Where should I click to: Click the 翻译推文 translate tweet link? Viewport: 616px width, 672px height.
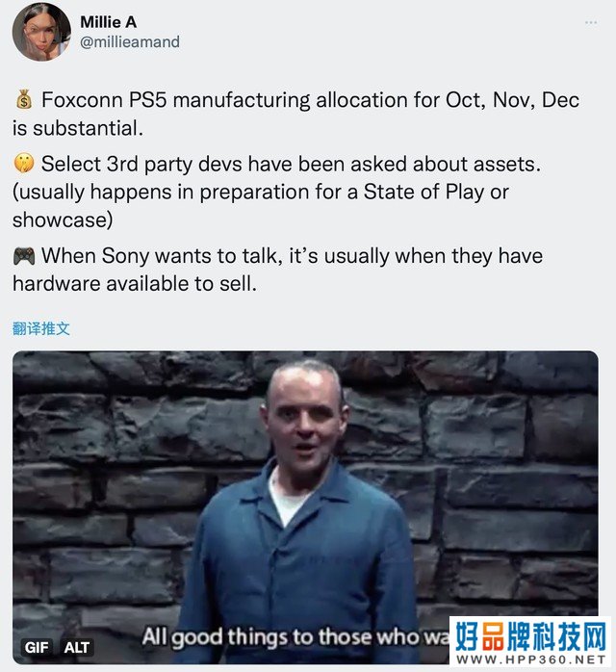(41, 328)
